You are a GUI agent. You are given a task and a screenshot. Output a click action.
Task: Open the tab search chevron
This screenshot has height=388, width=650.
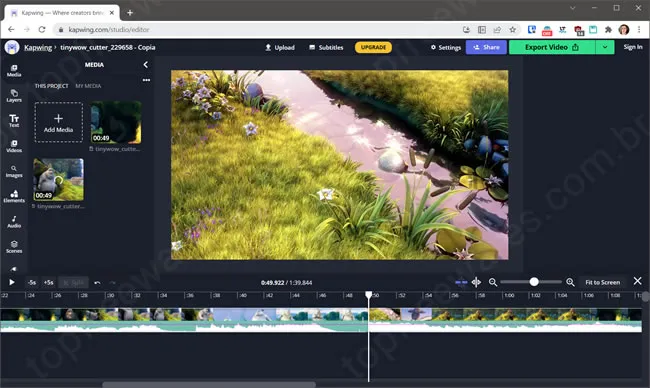572,8
